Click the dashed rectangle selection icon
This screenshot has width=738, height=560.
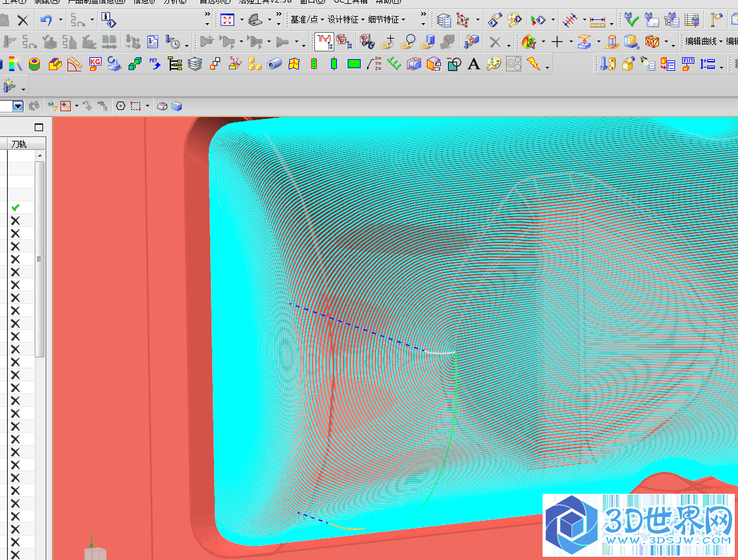coord(136,106)
